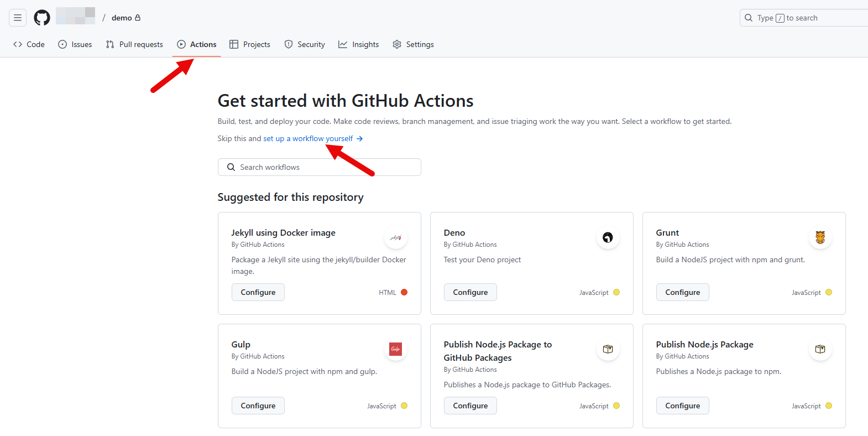Click the Type / to search box
This screenshot has height=436, width=868.
click(804, 18)
